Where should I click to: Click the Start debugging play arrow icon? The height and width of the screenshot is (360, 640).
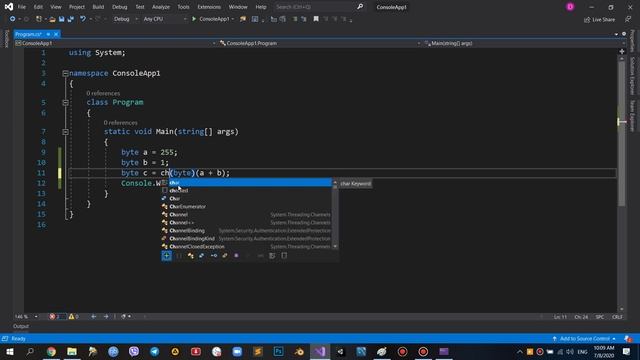point(194,19)
